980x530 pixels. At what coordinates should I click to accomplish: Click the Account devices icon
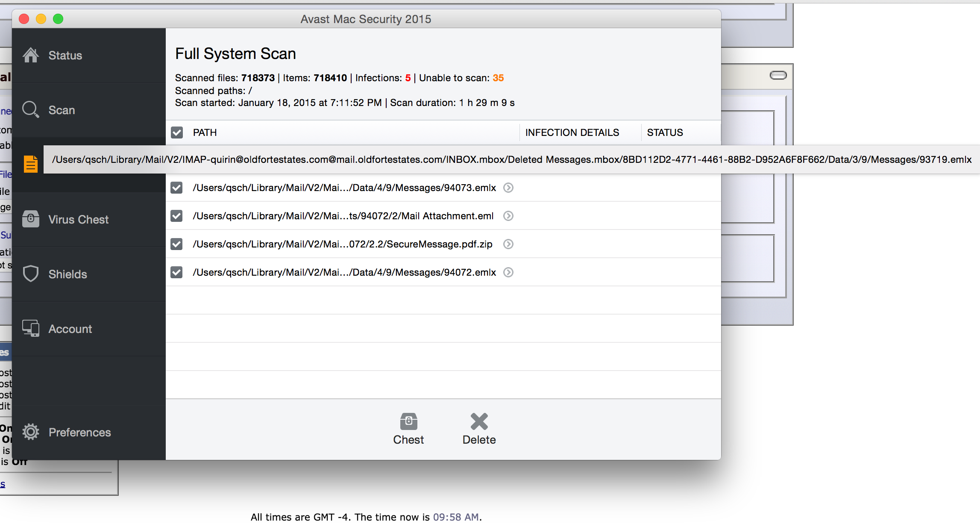pyautogui.click(x=31, y=329)
